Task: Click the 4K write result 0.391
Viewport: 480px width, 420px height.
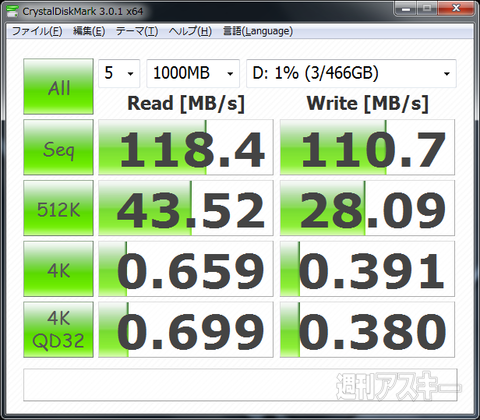Action: point(367,269)
